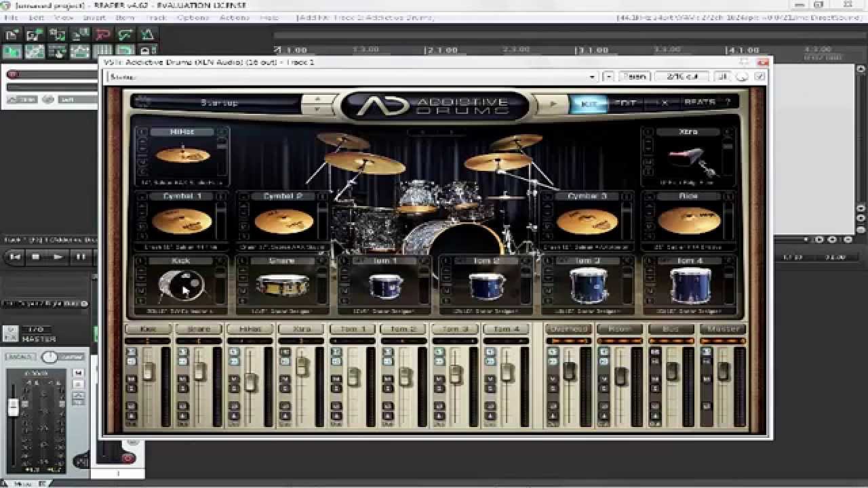Switch to the BEATS page tab
The width and height of the screenshot is (868, 488).
point(699,103)
